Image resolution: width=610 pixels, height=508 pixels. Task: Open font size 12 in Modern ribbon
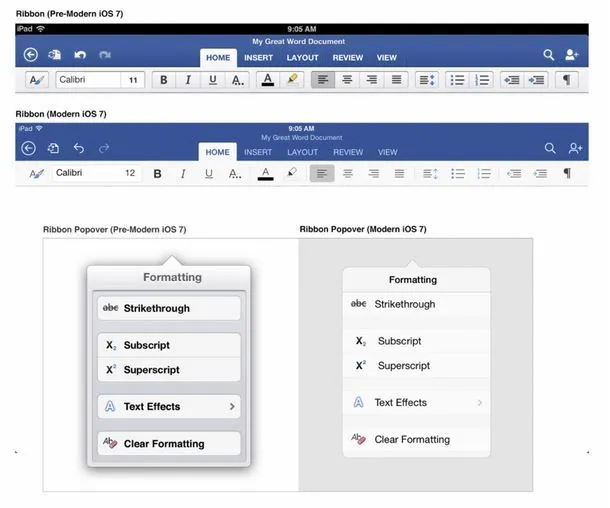tap(130, 173)
